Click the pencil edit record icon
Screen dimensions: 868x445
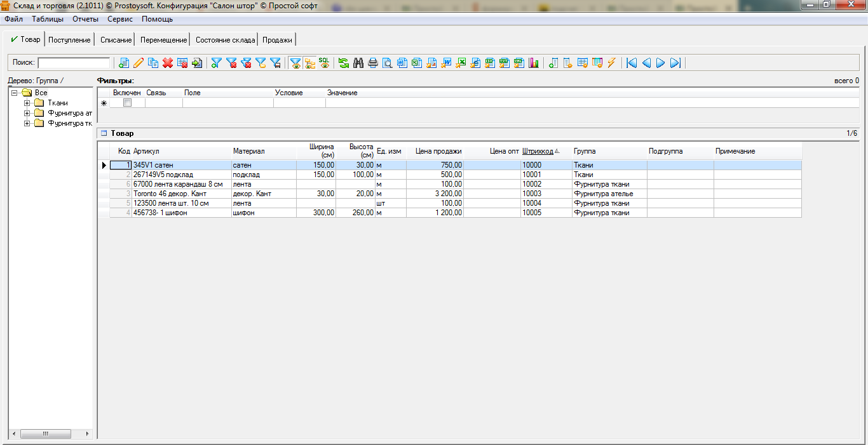[x=139, y=63]
